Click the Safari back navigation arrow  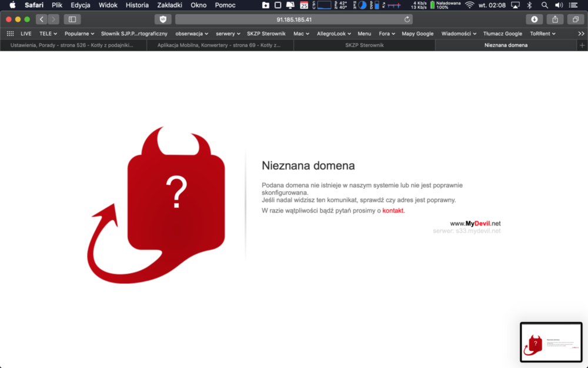pos(41,19)
